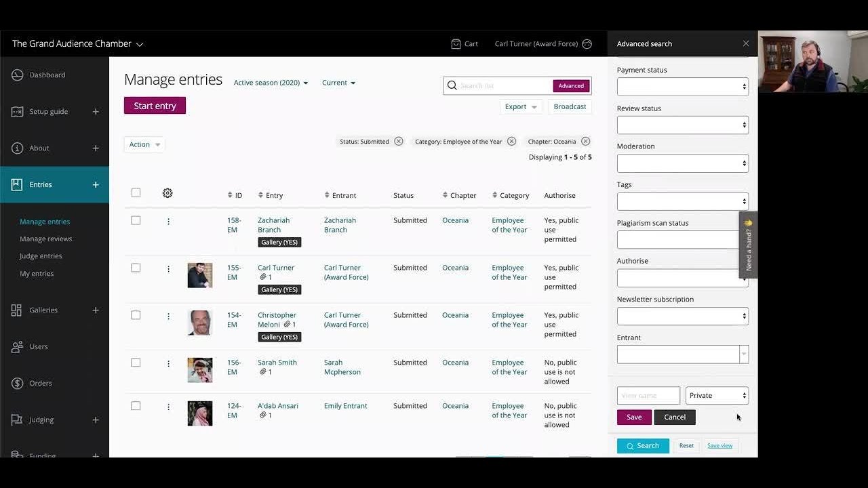Select the A'dab Ansari entry checkbox

136,406
